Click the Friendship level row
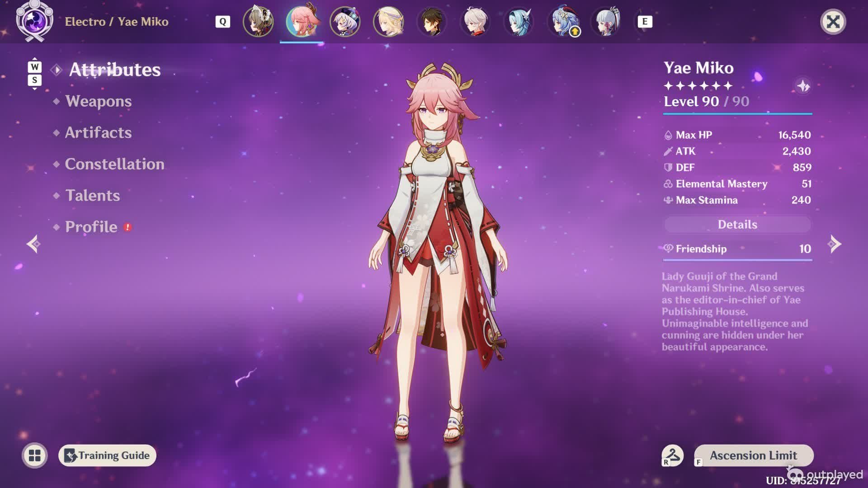The width and height of the screenshot is (868, 488). click(x=737, y=249)
